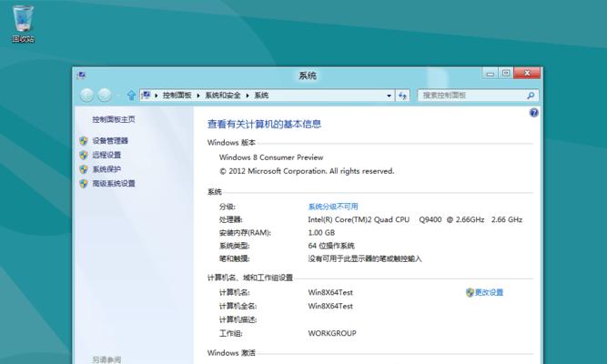The image size is (607, 364).
Task: Click the shield icon beside 设备管理器
Action: [83, 140]
